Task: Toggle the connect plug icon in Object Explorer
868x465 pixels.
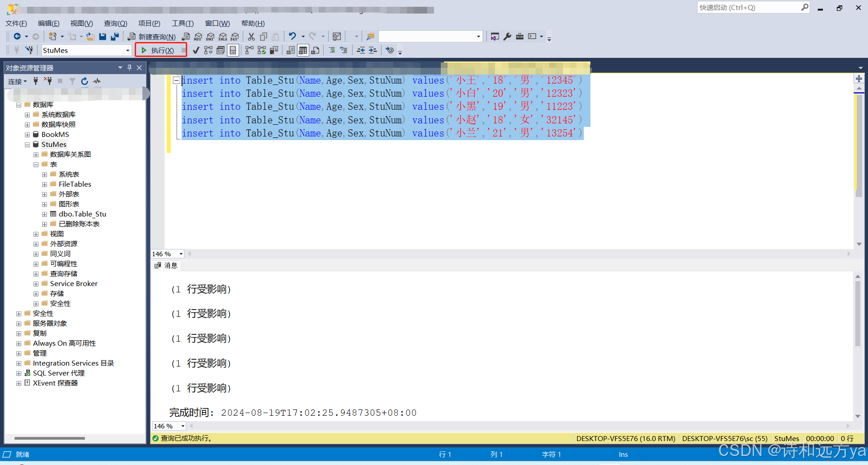Action: tap(36, 81)
